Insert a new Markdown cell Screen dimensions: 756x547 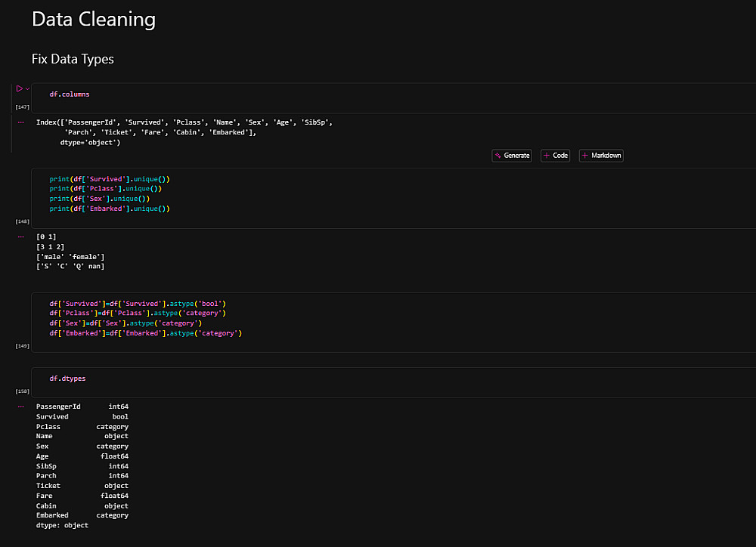[601, 156]
